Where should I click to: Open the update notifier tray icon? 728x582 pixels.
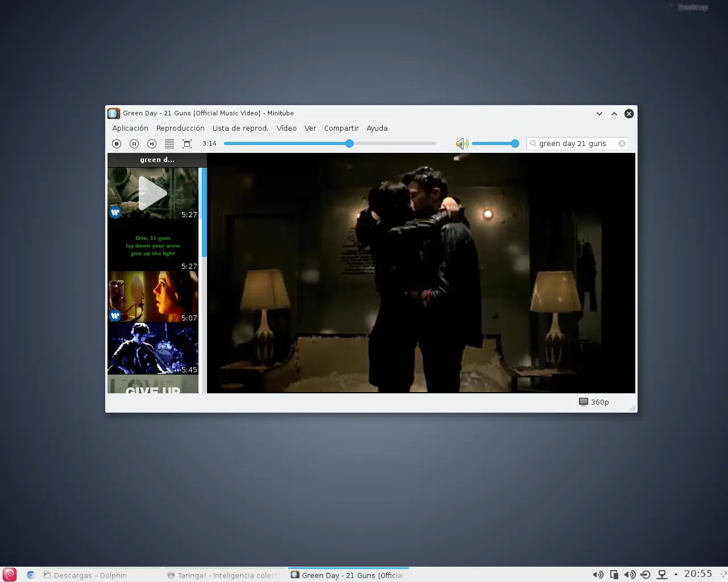point(646,575)
